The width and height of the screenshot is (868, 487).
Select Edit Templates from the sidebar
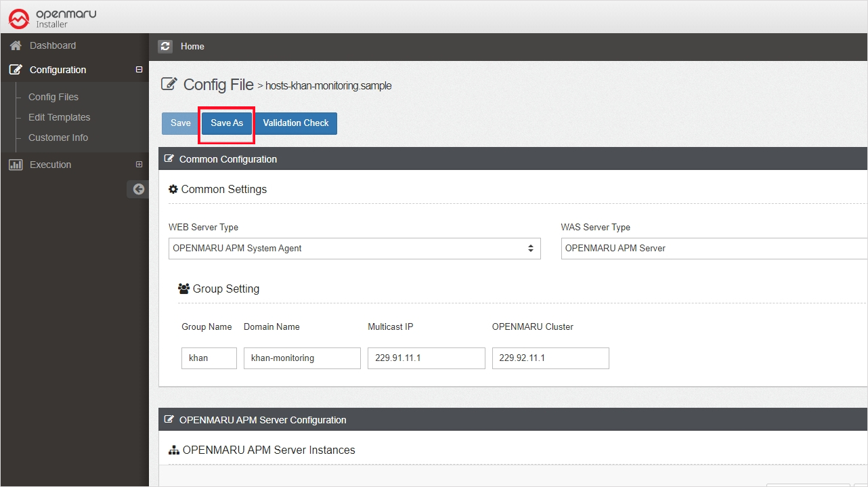point(59,117)
